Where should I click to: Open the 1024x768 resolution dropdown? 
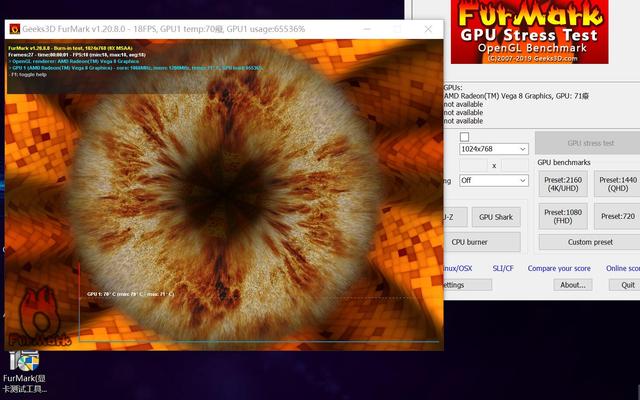click(493, 149)
